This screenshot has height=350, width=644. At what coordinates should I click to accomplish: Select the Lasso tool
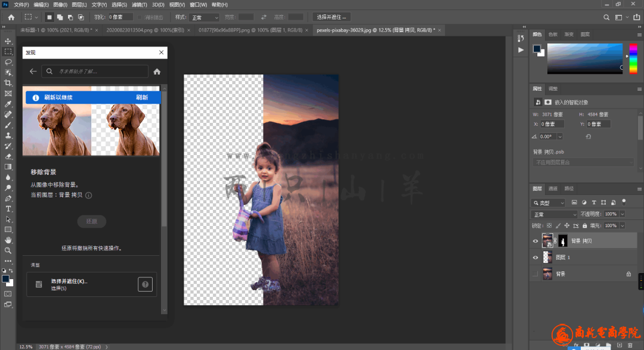point(8,62)
